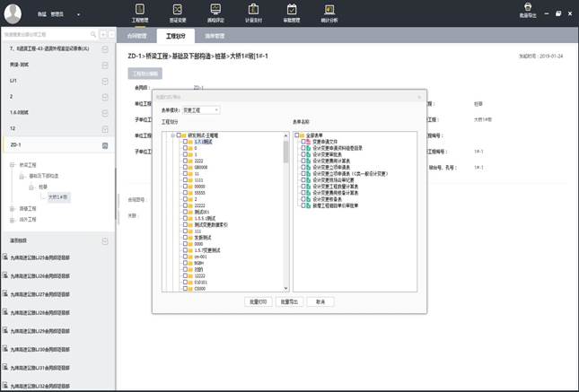Select 九绵高速公路LJ32合同段项目部 row
Viewport: 579px width, 392px height.
[x=40, y=386]
